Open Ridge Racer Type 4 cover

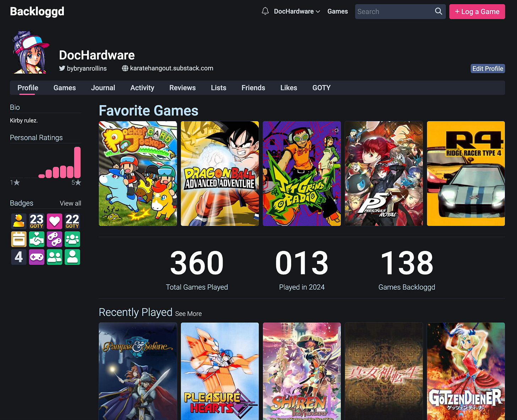coord(466,173)
